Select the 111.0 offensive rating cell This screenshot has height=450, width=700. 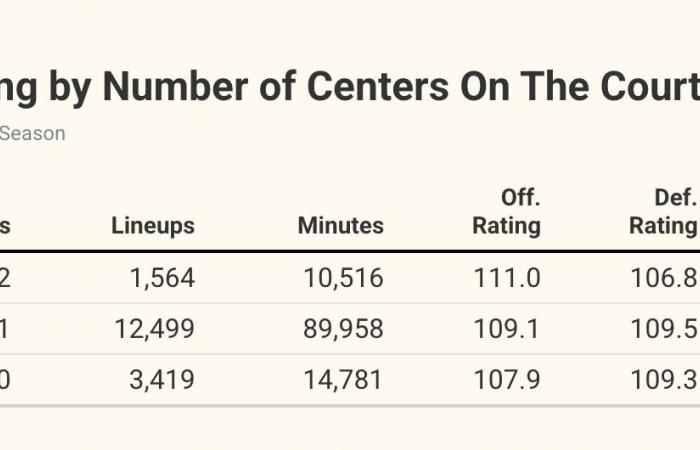pos(507,278)
